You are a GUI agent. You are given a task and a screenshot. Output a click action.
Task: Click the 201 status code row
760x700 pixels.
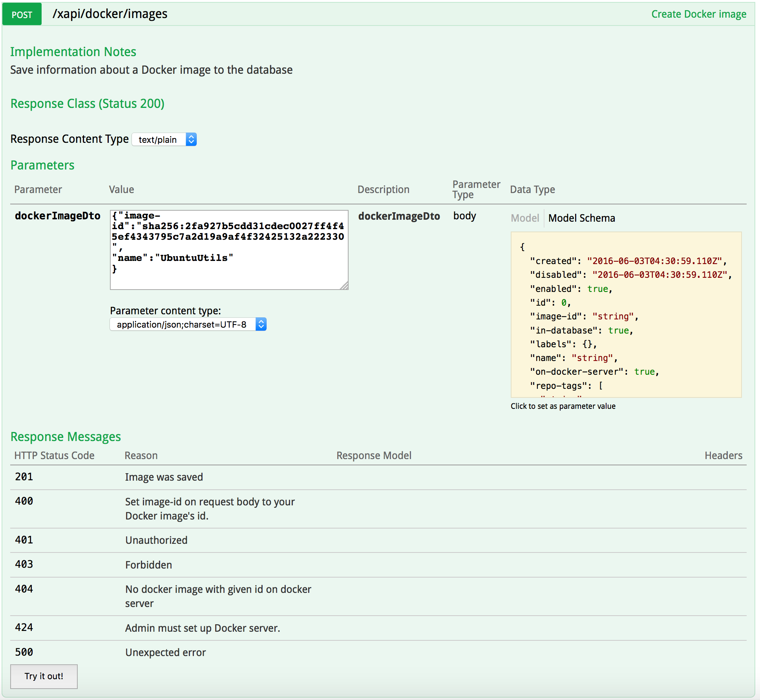point(24,477)
